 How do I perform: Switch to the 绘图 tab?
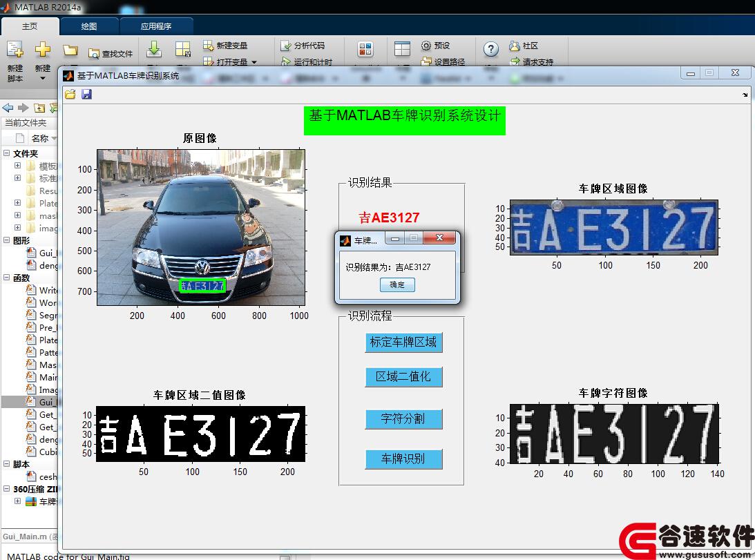coord(89,26)
